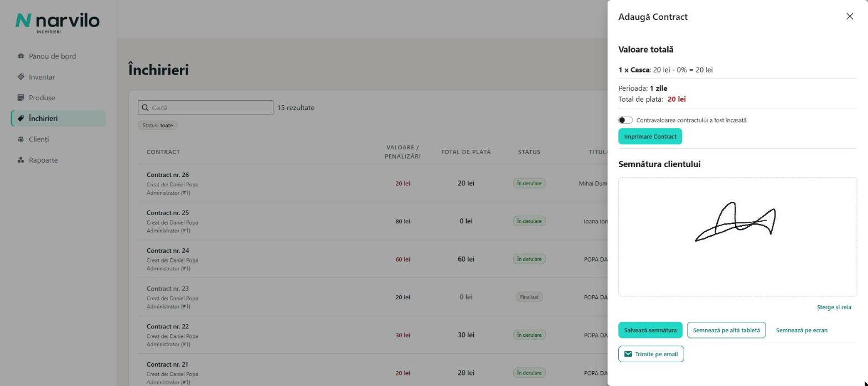Select Clienți in the sidebar

point(58,139)
